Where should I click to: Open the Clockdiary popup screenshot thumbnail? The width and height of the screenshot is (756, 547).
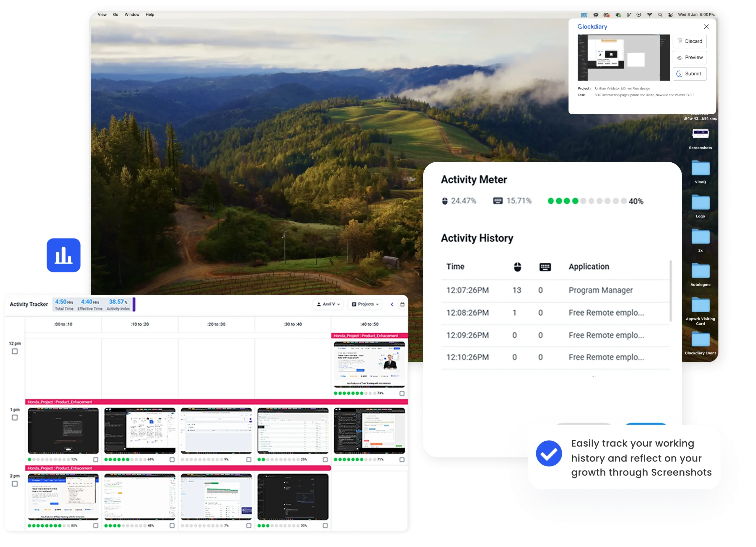[623, 58]
